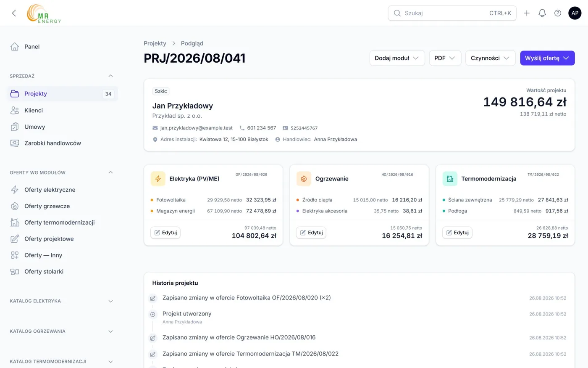This screenshot has height=368, width=588.
Task: Open the Wyślij ofertę dropdown
Action: coord(547,58)
